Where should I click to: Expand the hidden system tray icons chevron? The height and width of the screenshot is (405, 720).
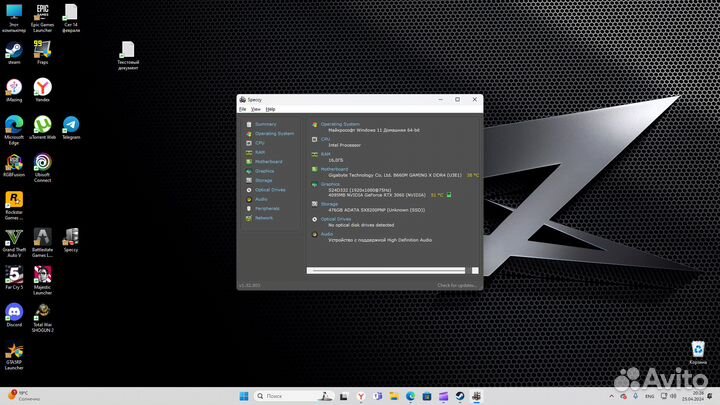[611, 396]
